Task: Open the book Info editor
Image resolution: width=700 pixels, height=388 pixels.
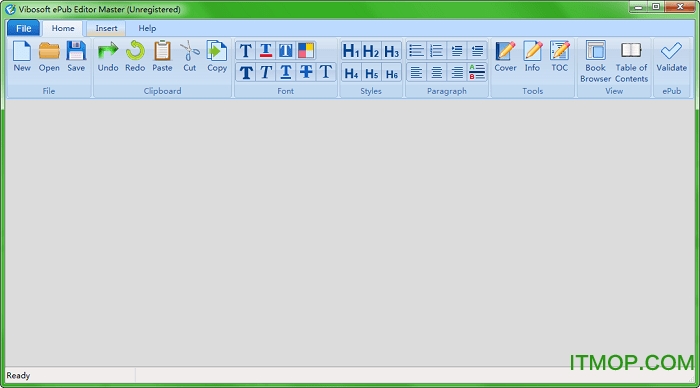Action: [x=532, y=56]
